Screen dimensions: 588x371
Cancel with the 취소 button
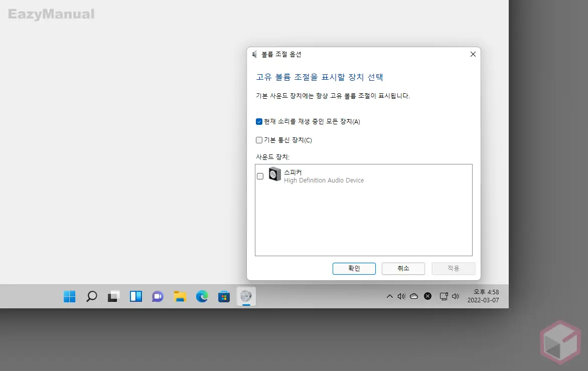pyautogui.click(x=403, y=268)
